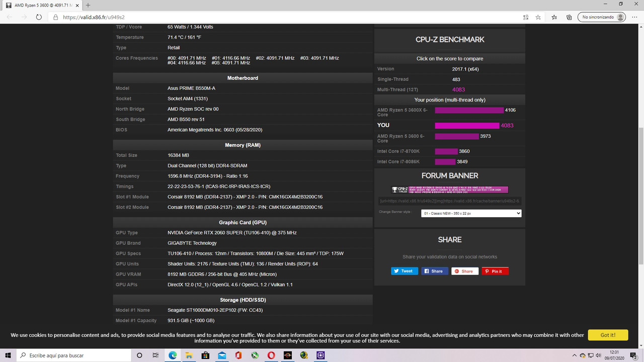Open a new tab with the plus icon
This screenshot has height=362, width=644.
point(88,5)
